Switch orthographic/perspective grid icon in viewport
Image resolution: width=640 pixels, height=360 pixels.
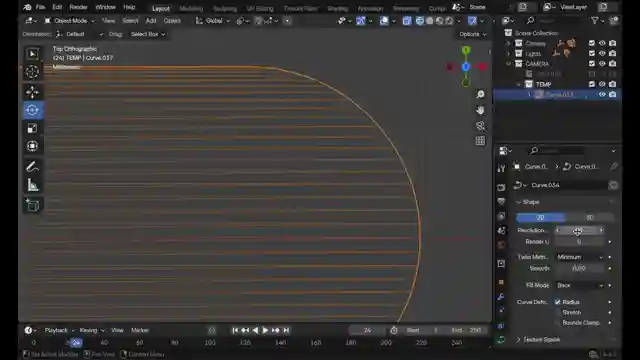[x=480, y=141]
